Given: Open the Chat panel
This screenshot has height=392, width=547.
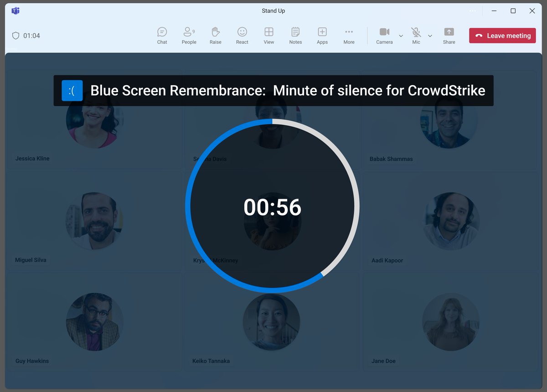Looking at the screenshot, I should pyautogui.click(x=162, y=36).
